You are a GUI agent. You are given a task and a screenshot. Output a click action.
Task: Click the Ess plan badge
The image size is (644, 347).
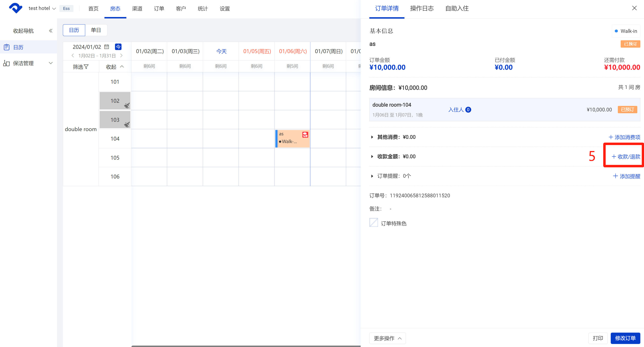(66, 8)
